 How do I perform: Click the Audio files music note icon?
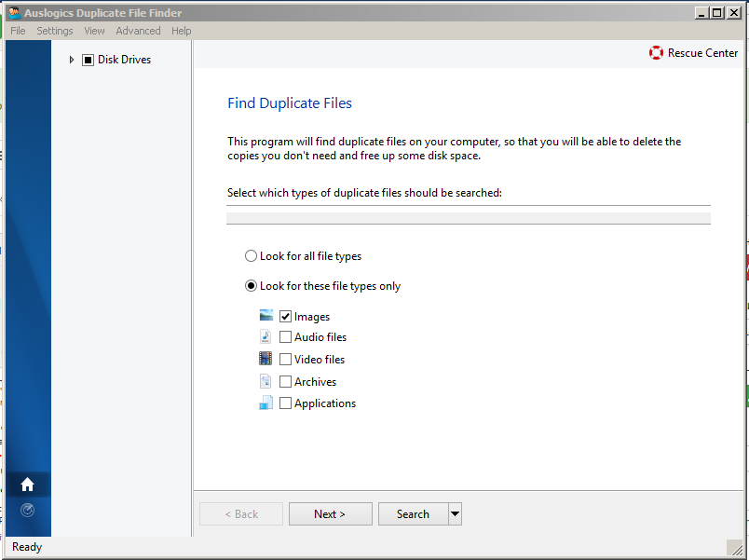pyautogui.click(x=266, y=336)
